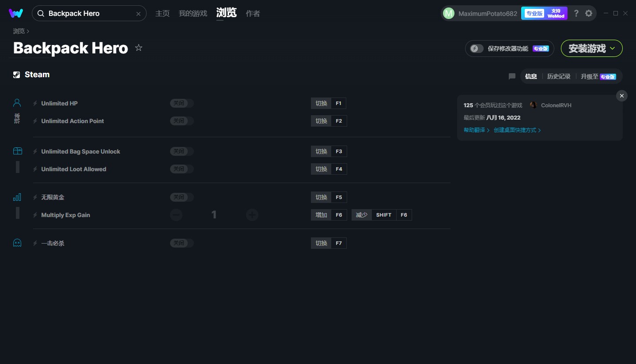Toggle 无限黄金 switch
The image size is (636, 364).
tap(182, 197)
